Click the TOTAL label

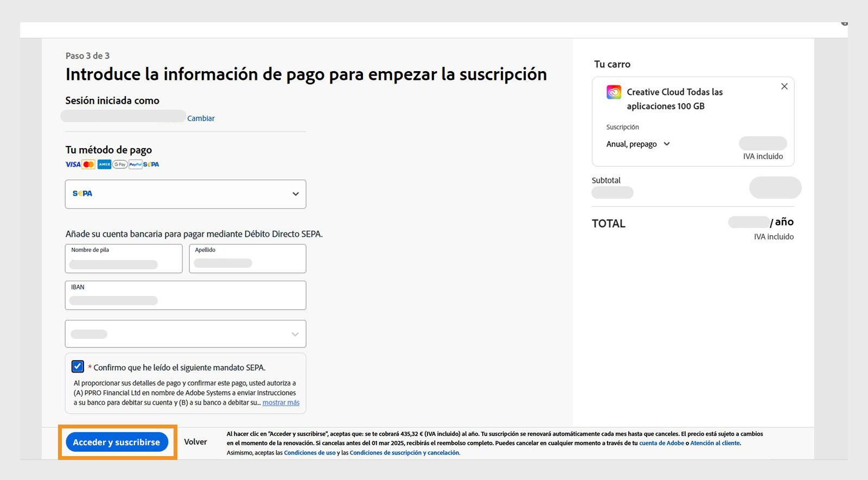coord(609,223)
